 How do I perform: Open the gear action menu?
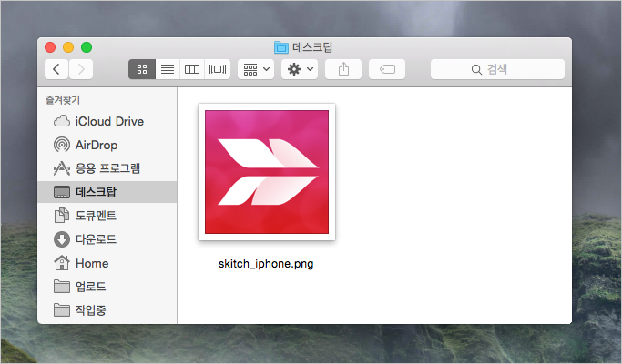coord(300,69)
